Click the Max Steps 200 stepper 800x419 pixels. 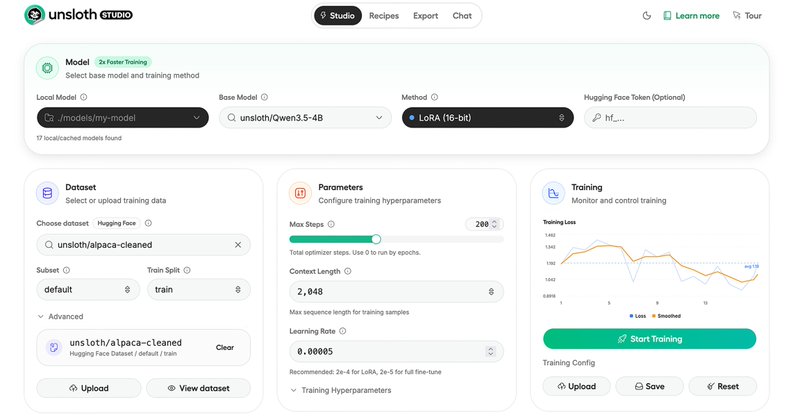pyautogui.click(x=485, y=224)
